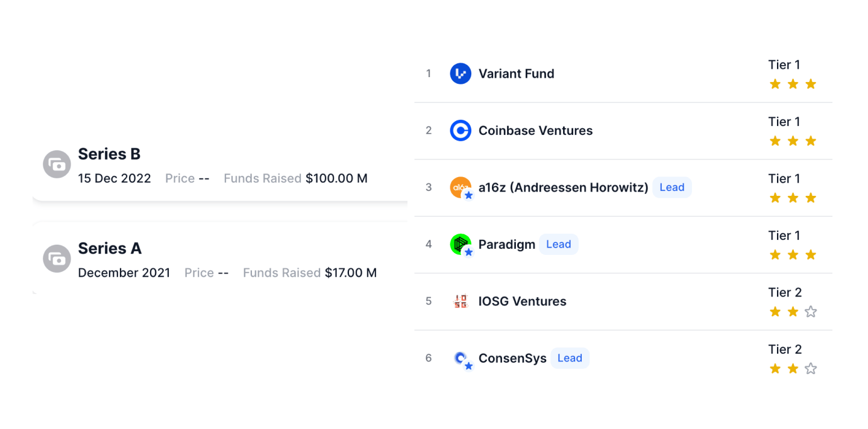Click the Series B funding round icon
868x429 pixels.
[57, 164]
